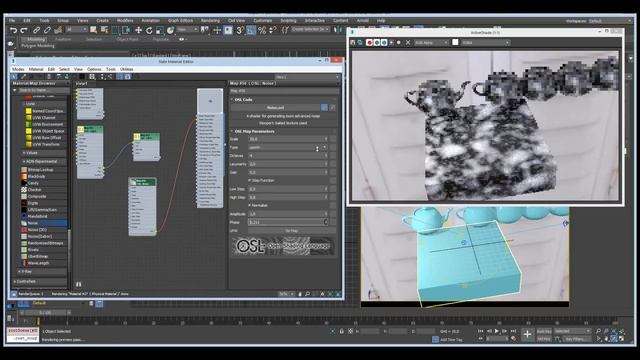Image resolution: width=640 pixels, height=360 pixels.
Task: Click the save image icon in ActiveShade
Action: (353, 42)
